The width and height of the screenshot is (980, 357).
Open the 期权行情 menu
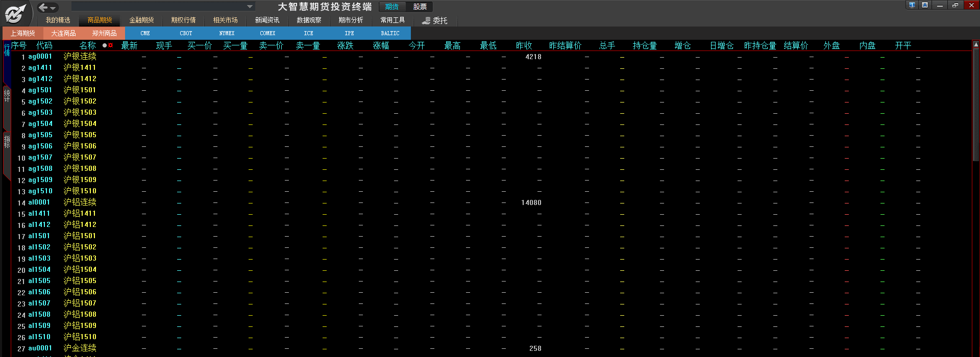click(x=183, y=20)
